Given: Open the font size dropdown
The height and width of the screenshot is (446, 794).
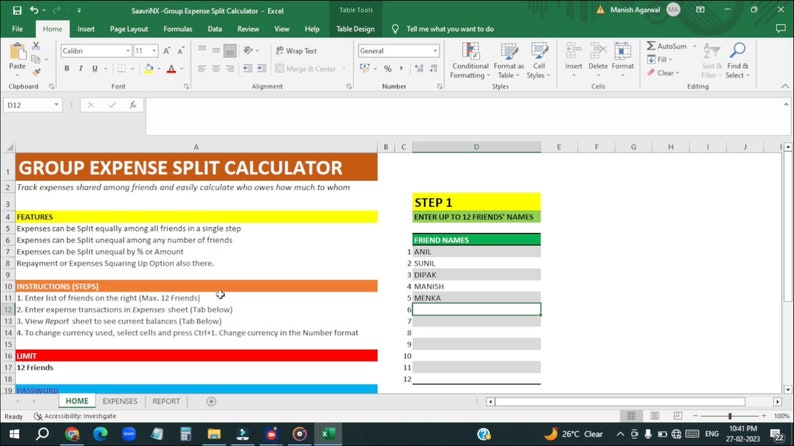Looking at the screenshot, I should click(x=154, y=51).
